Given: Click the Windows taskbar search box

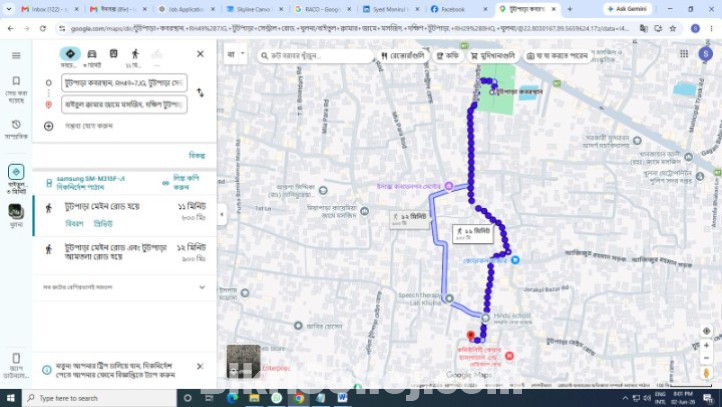Looking at the screenshot, I should coord(99,398).
